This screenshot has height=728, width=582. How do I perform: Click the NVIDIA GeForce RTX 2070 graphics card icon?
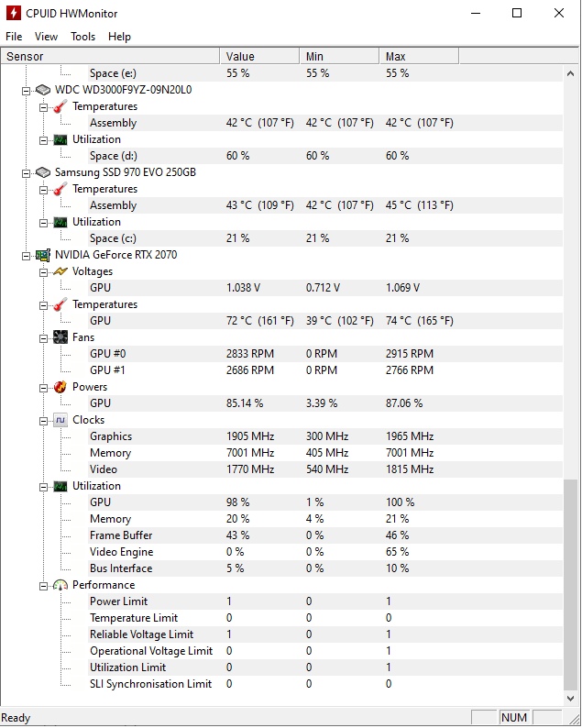[x=42, y=255]
